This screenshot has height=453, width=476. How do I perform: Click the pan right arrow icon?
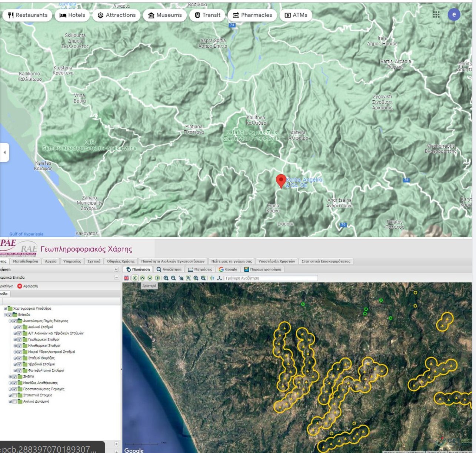[157, 278]
